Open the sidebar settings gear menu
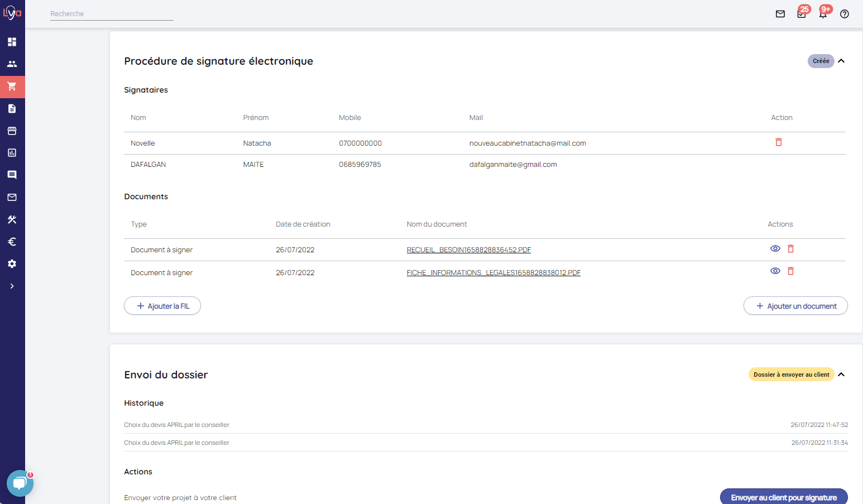Screen dimensions: 863x504 [x=12, y=264]
